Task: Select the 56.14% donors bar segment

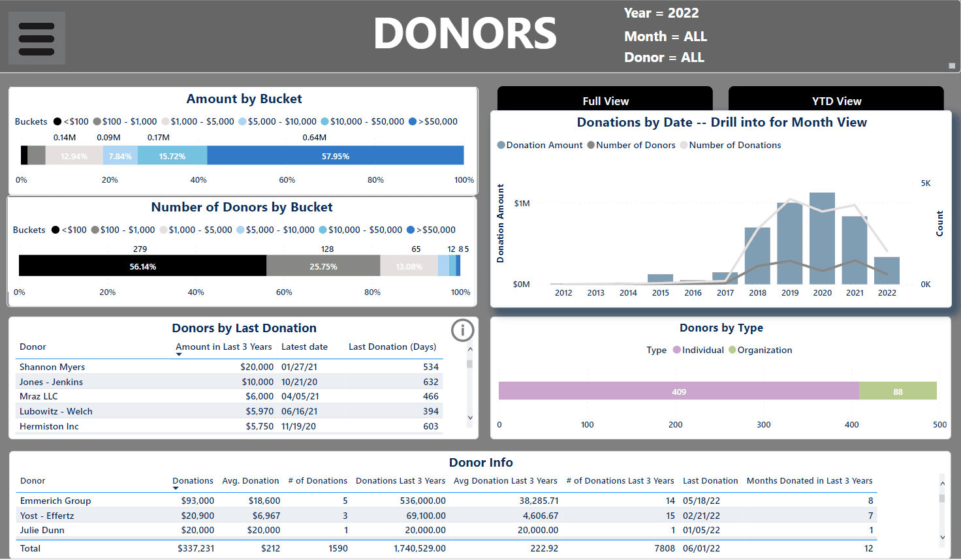Action: pyautogui.click(x=142, y=266)
